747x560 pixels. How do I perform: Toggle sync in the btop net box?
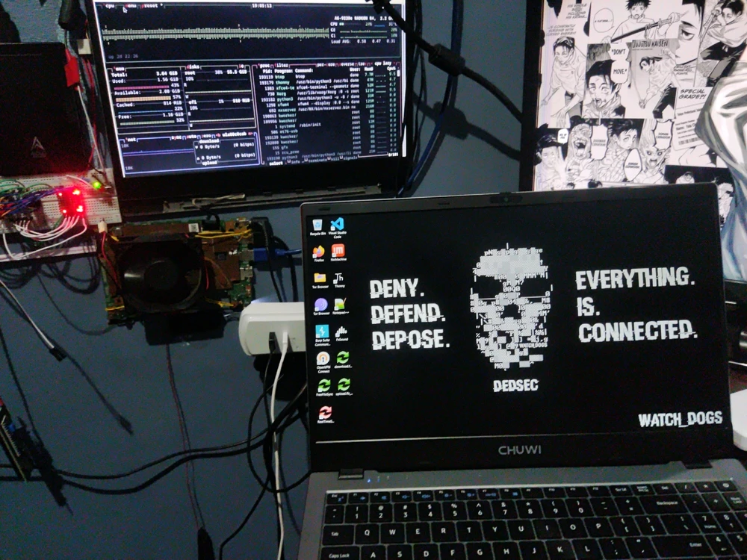pos(176,137)
